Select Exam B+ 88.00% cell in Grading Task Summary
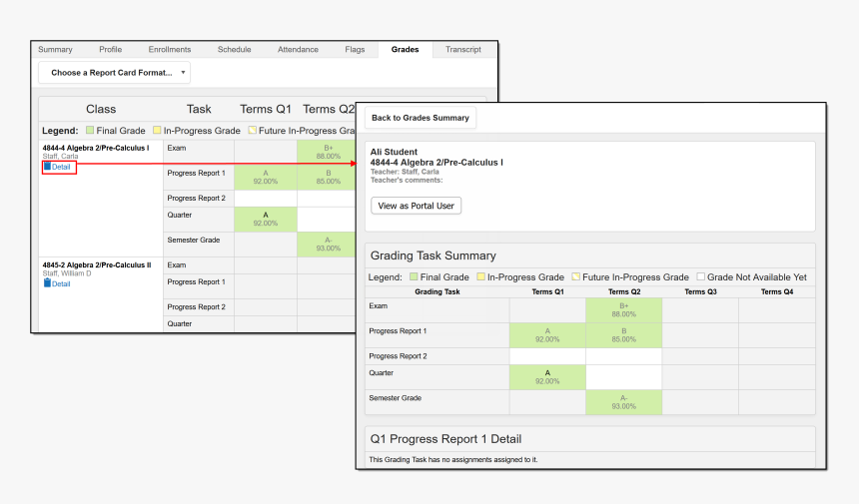Screen dimensions: 859x504 (624, 310)
